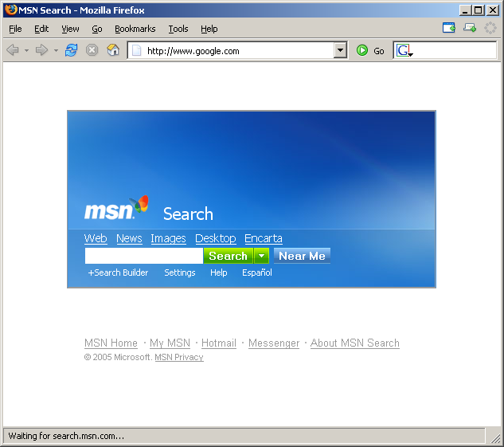Minimize the Firefox window

pyautogui.click(x=465, y=10)
